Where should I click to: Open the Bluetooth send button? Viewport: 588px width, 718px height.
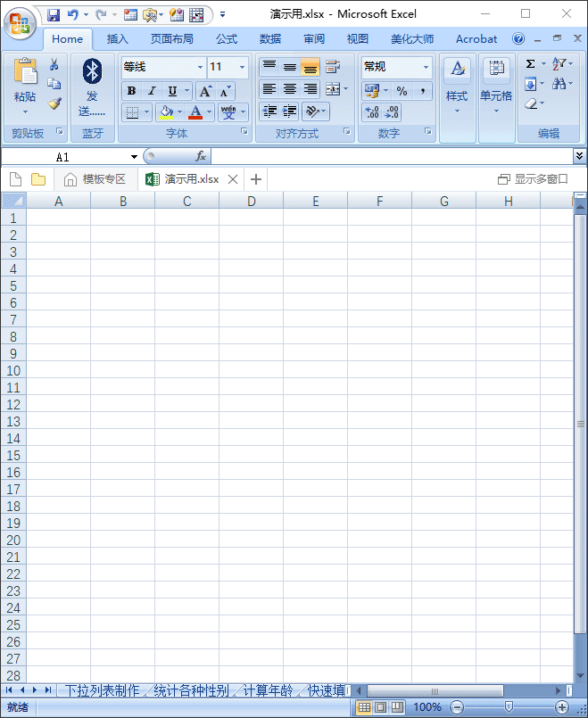tap(92, 87)
